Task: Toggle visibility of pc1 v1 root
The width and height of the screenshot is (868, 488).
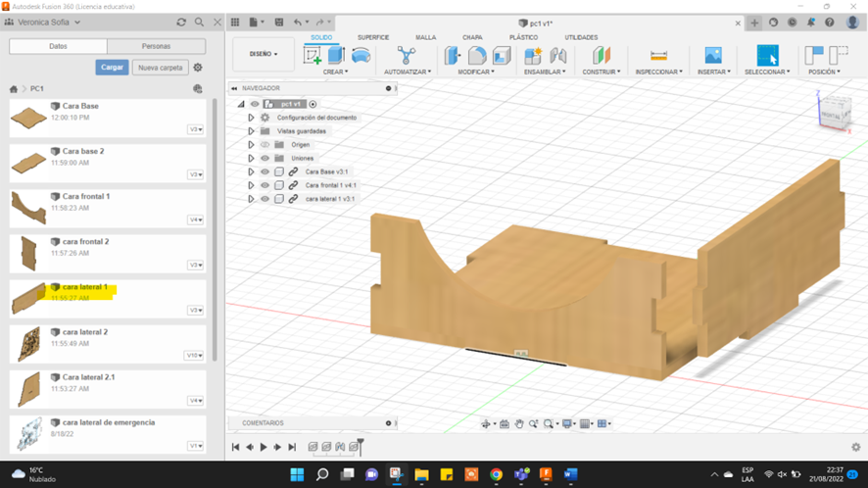Action: click(x=255, y=104)
